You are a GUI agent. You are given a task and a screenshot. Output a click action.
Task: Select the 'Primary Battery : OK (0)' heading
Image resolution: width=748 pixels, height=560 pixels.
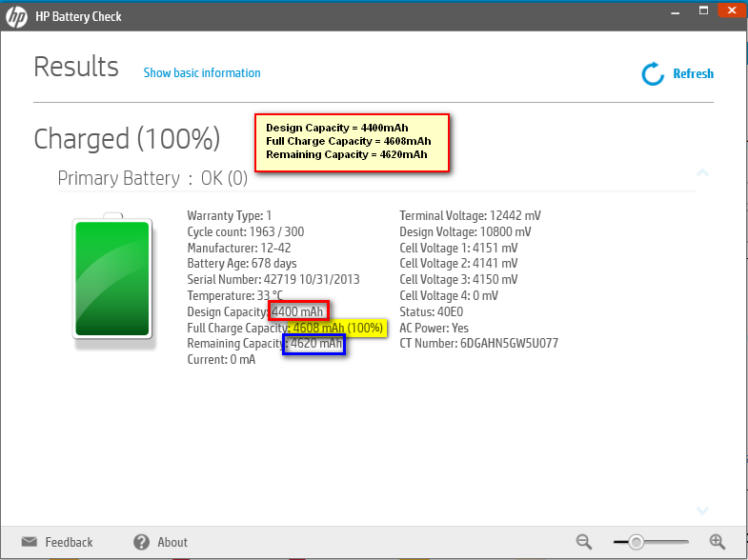pyautogui.click(x=152, y=178)
